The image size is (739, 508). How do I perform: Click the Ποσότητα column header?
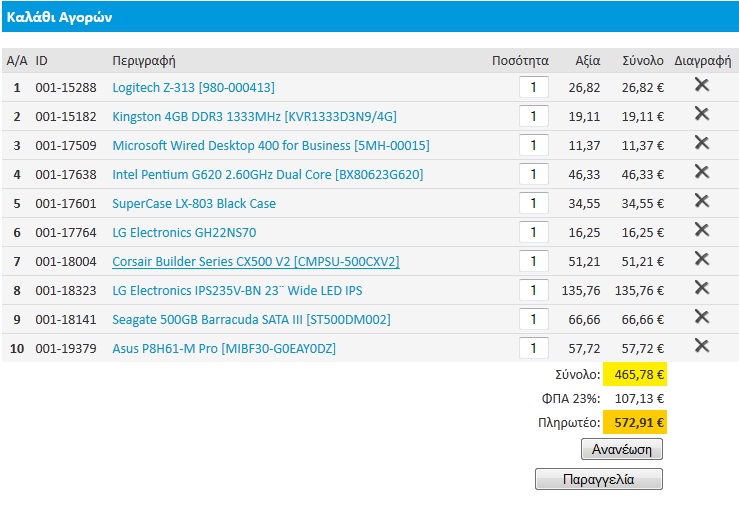(x=520, y=61)
